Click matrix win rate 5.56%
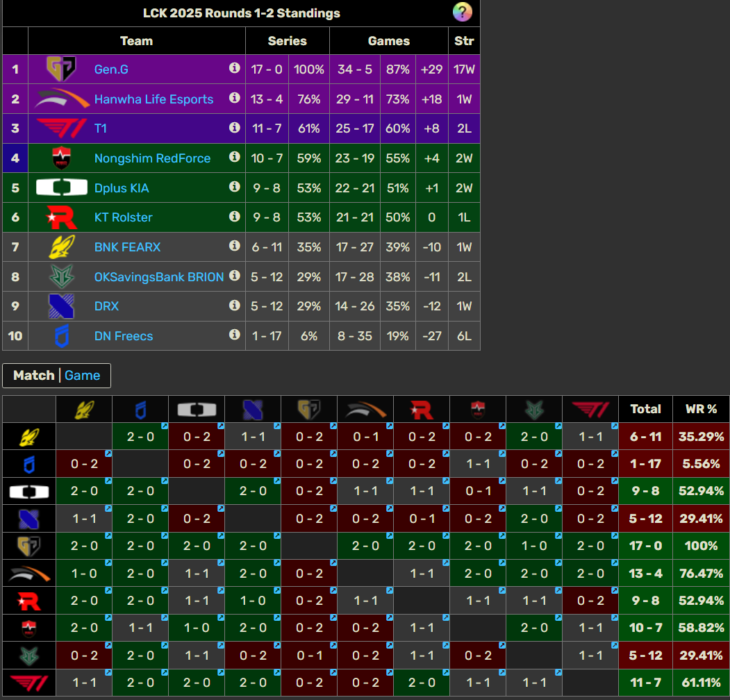730x700 pixels. (x=701, y=464)
